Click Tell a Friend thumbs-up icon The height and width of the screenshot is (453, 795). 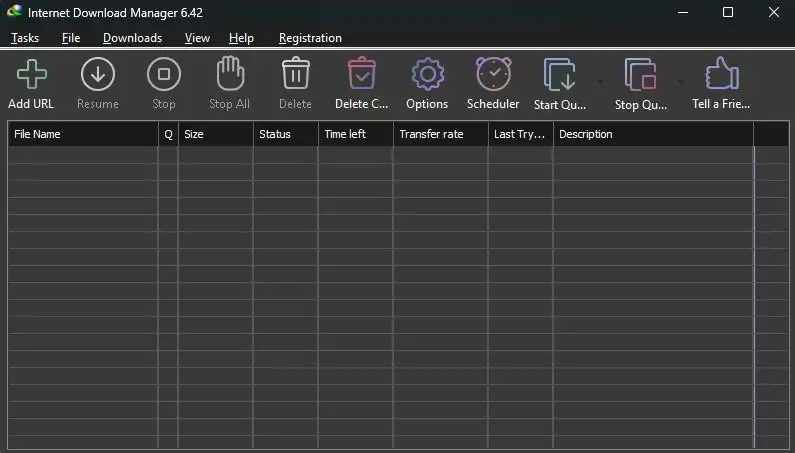(721, 75)
